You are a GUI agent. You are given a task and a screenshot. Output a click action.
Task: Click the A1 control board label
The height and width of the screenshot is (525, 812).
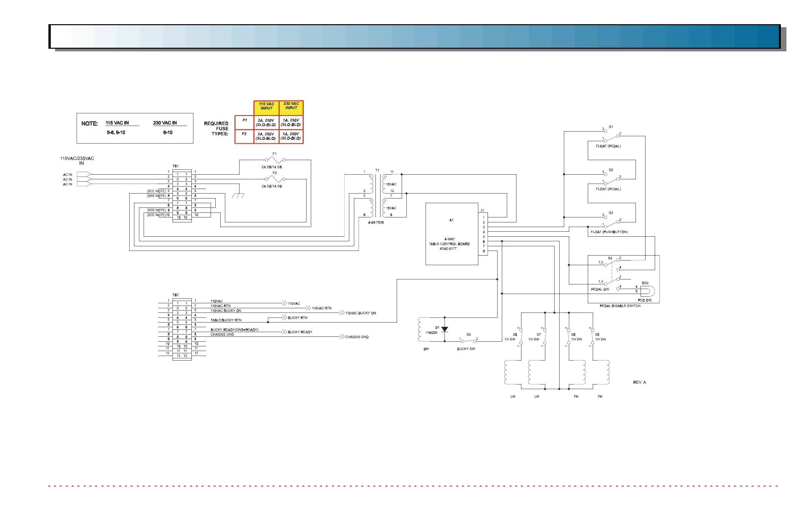coord(451,220)
